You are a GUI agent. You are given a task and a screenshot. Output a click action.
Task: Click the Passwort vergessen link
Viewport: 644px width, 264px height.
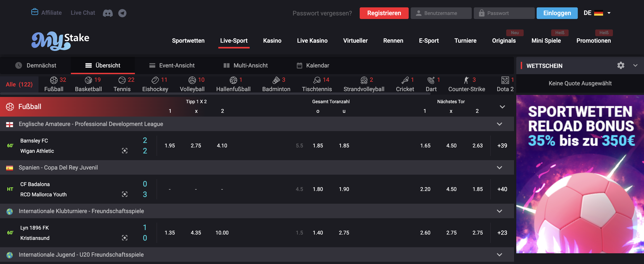(x=322, y=13)
